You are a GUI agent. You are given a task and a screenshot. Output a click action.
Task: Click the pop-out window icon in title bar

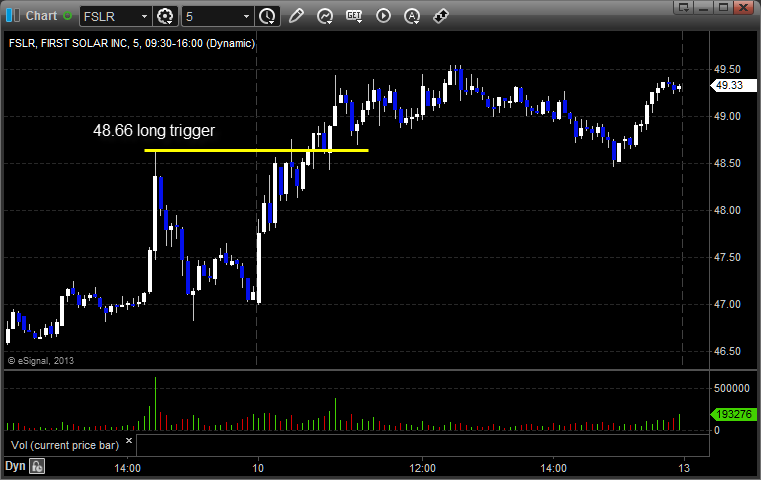coord(684,7)
